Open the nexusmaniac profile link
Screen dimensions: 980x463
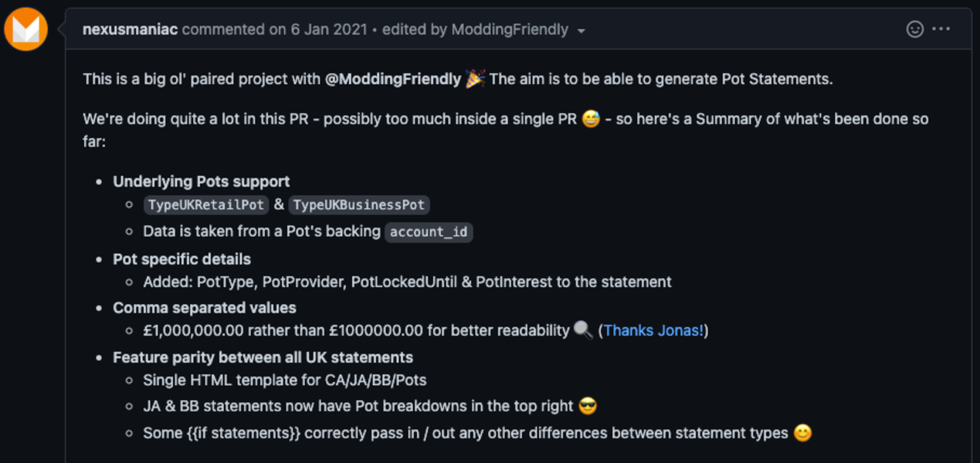point(130,29)
